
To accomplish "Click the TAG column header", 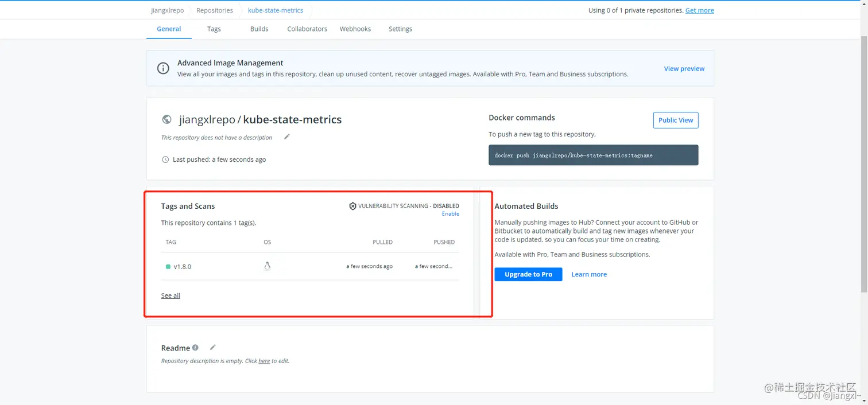I will pyautogui.click(x=171, y=242).
